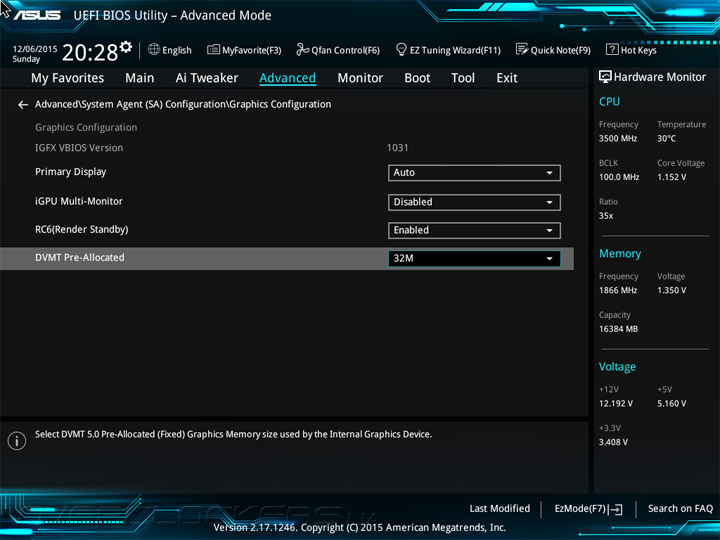This screenshot has height=540, width=720.
Task: Switch to the Main tab
Action: tap(140, 78)
